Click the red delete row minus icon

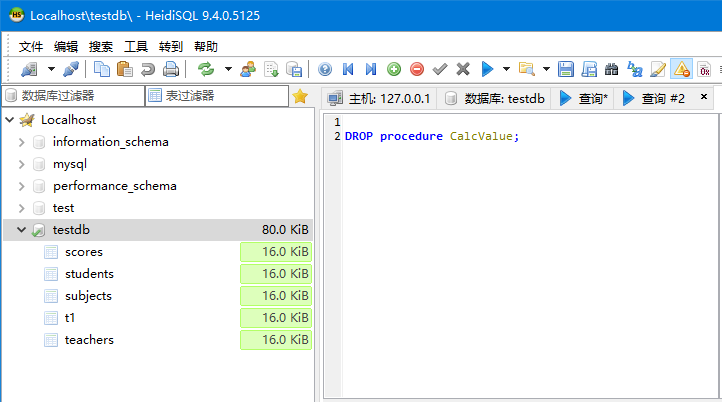pyautogui.click(x=417, y=70)
